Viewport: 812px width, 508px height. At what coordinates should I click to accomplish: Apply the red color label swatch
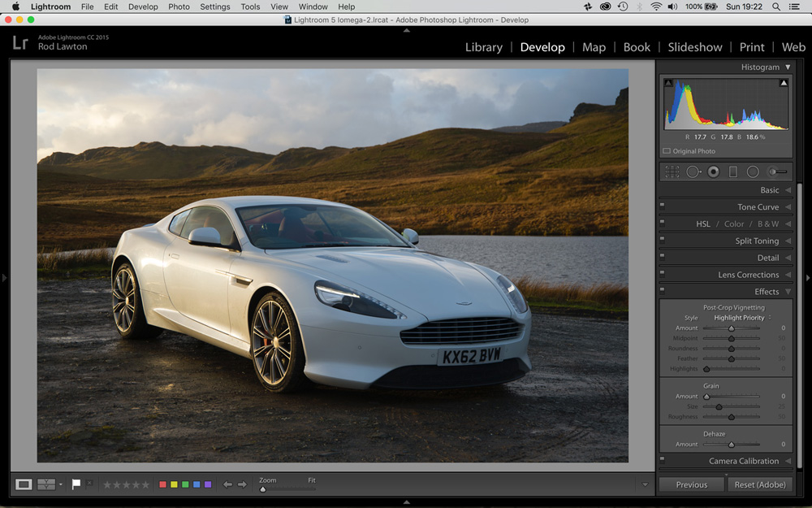point(162,484)
